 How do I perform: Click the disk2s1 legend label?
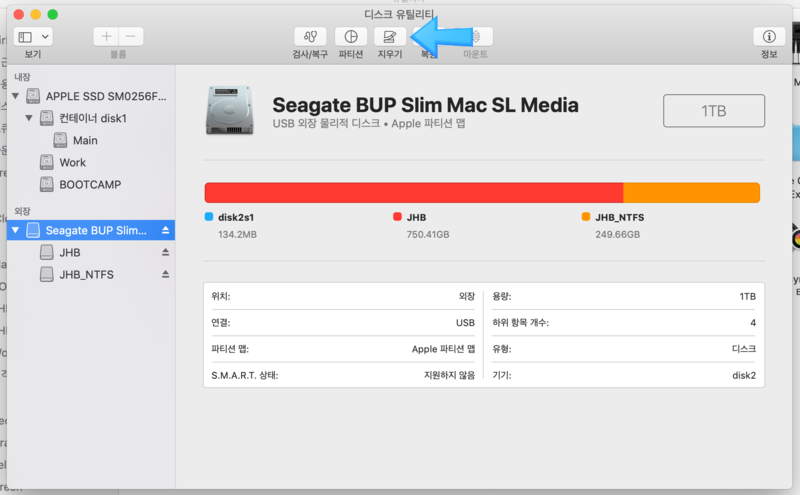pyautogui.click(x=236, y=217)
